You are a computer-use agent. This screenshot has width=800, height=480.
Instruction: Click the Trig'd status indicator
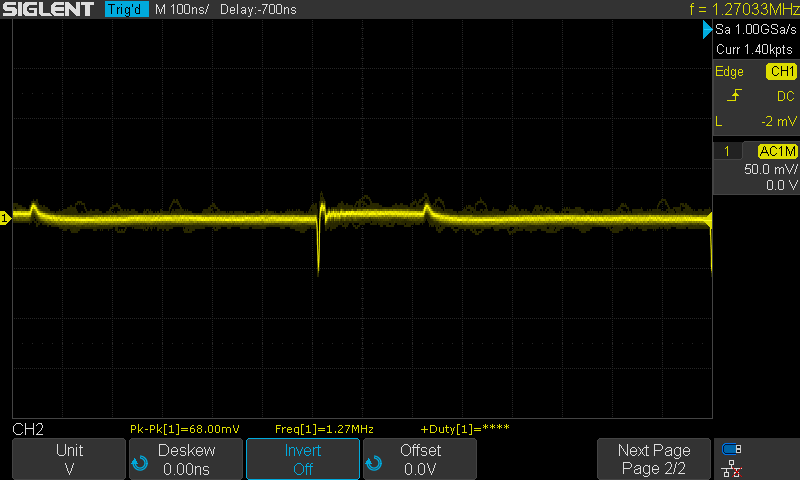(x=127, y=9)
